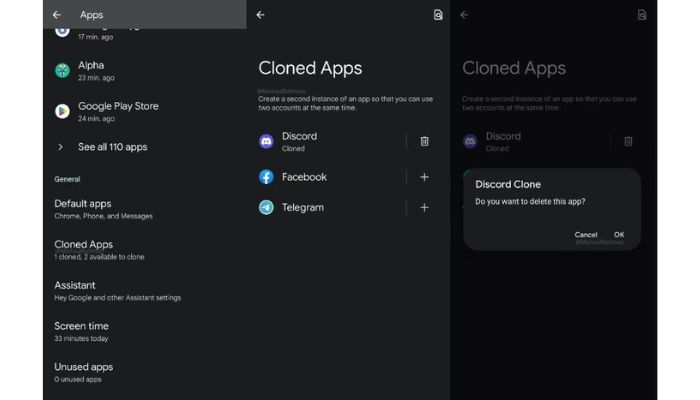Cancel the Discord Clone delete dialog
The image size is (700, 400).
pyautogui.click(x=586, y=234)
